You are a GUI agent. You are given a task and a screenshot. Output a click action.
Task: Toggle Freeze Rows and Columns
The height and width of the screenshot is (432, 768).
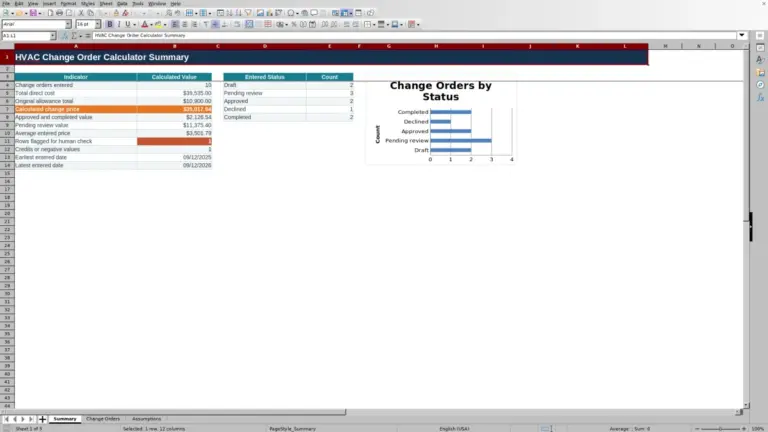tap(345, 13)
